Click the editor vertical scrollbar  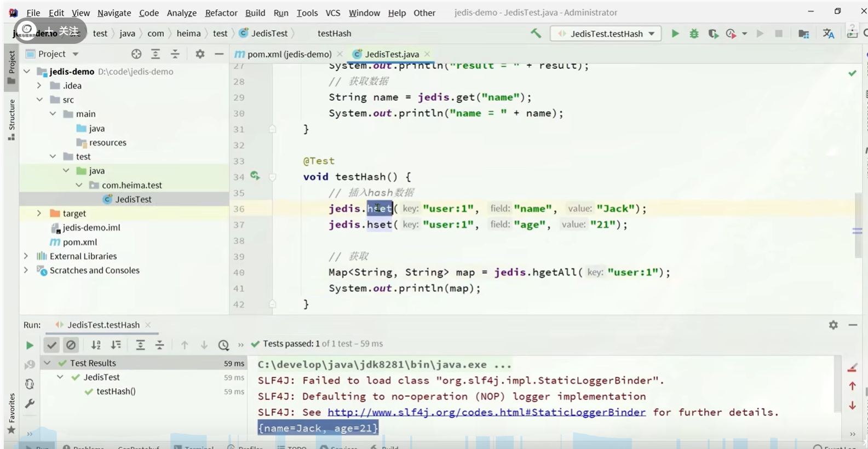(857, 225)
